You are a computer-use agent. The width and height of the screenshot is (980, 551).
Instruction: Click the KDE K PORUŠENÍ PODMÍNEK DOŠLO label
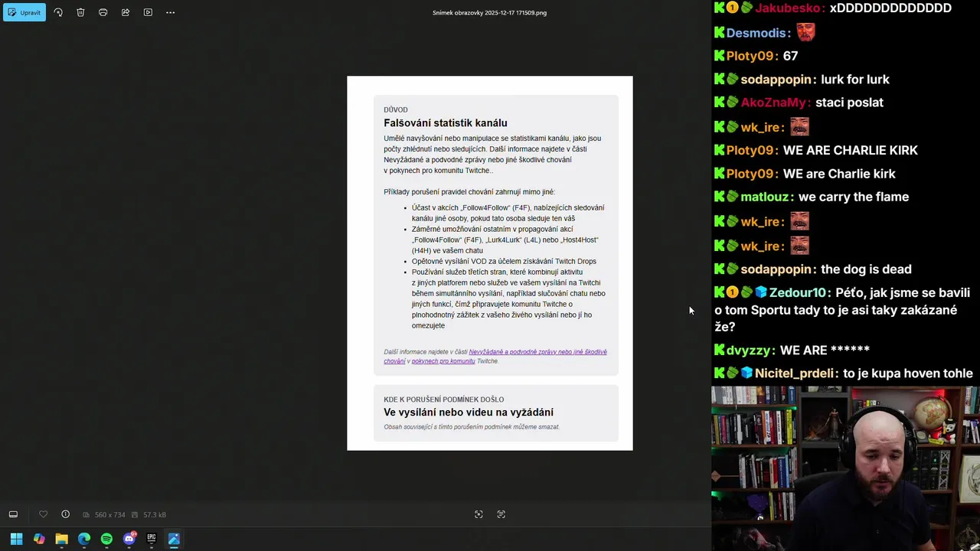[x=444, y=399]
